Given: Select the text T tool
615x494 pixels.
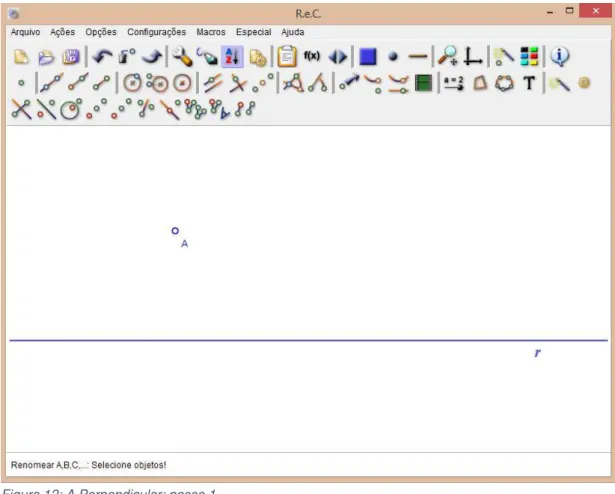Looking at the screenshot, I should click(529, 83).
